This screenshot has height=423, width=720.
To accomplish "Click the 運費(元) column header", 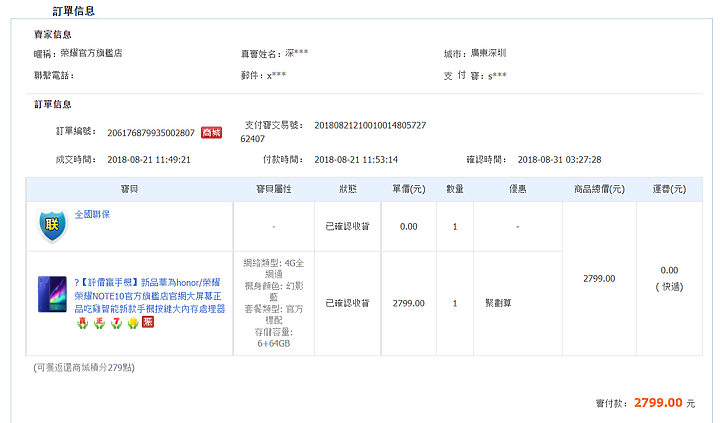I will click(669, 189).
